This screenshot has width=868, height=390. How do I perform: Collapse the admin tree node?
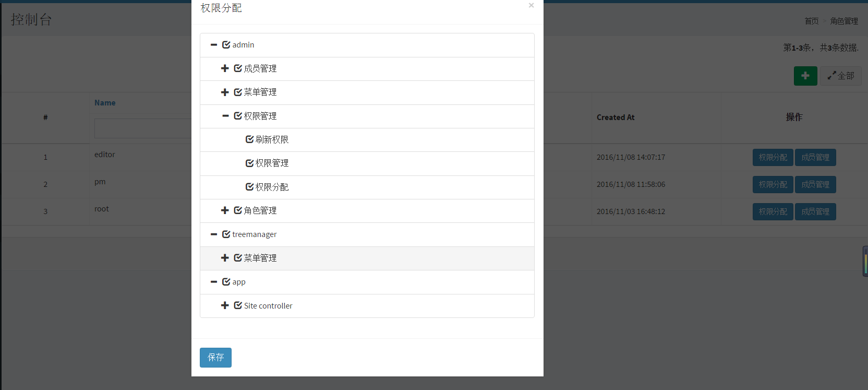213,45
